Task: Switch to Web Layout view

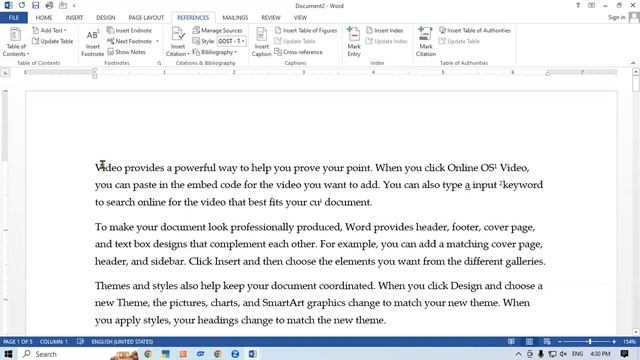Action: 547,342
